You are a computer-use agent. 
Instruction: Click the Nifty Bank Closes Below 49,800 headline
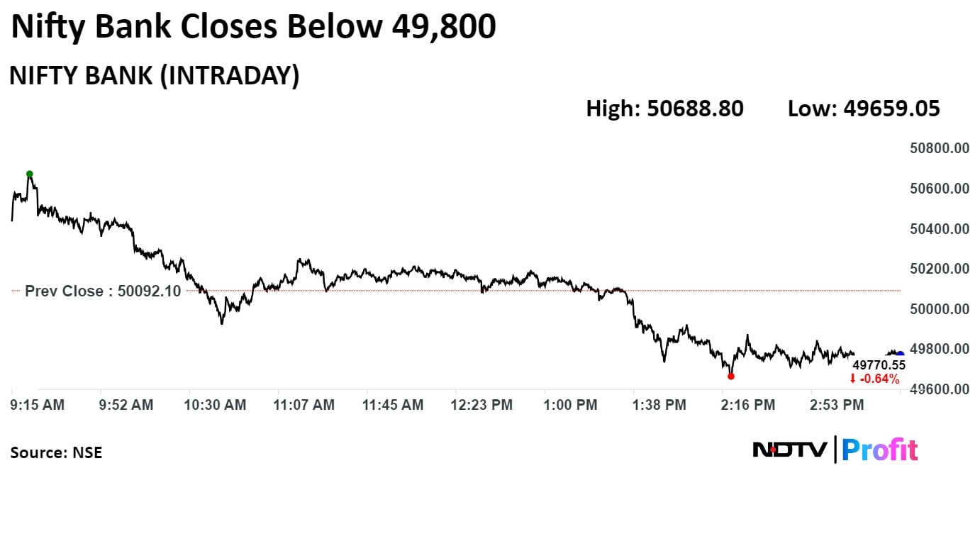click(253, 27)
